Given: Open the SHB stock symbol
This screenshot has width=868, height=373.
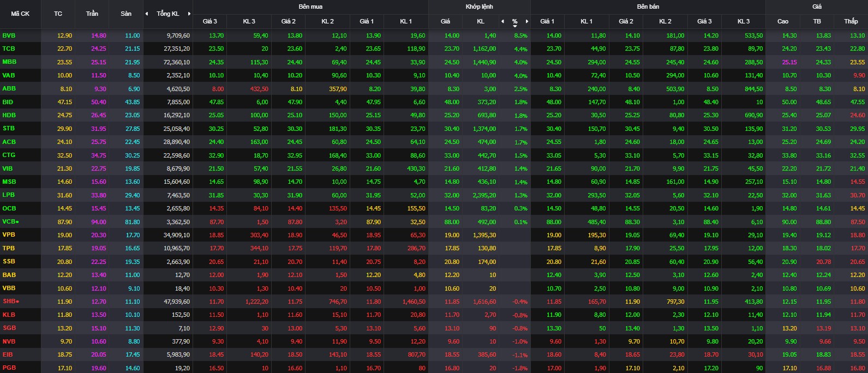Looking at the screenshot, I should coord(9,301).
